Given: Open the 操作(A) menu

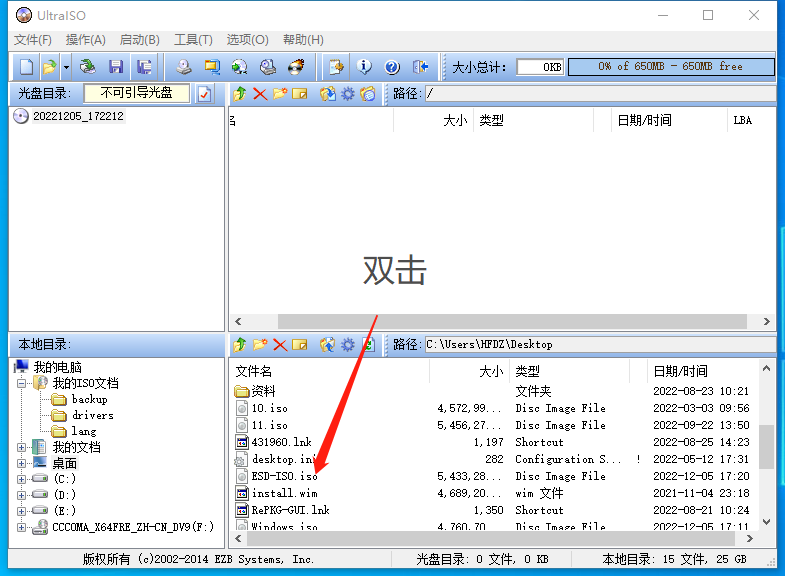Looking at the screenshot, I should point(86,40).
